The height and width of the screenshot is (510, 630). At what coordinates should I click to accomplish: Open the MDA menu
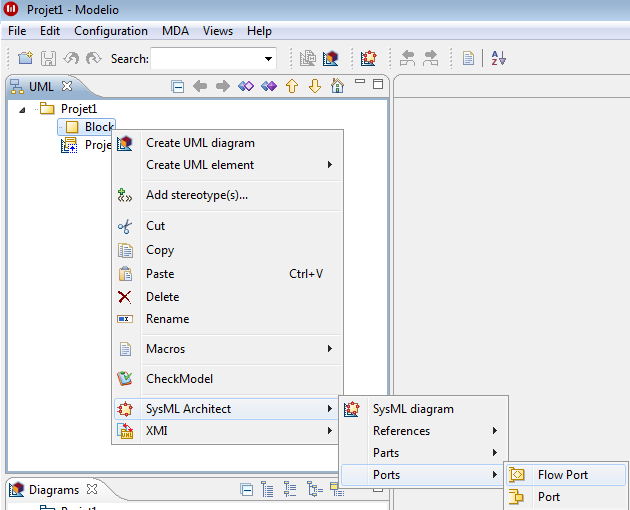(x=175, y=31)
